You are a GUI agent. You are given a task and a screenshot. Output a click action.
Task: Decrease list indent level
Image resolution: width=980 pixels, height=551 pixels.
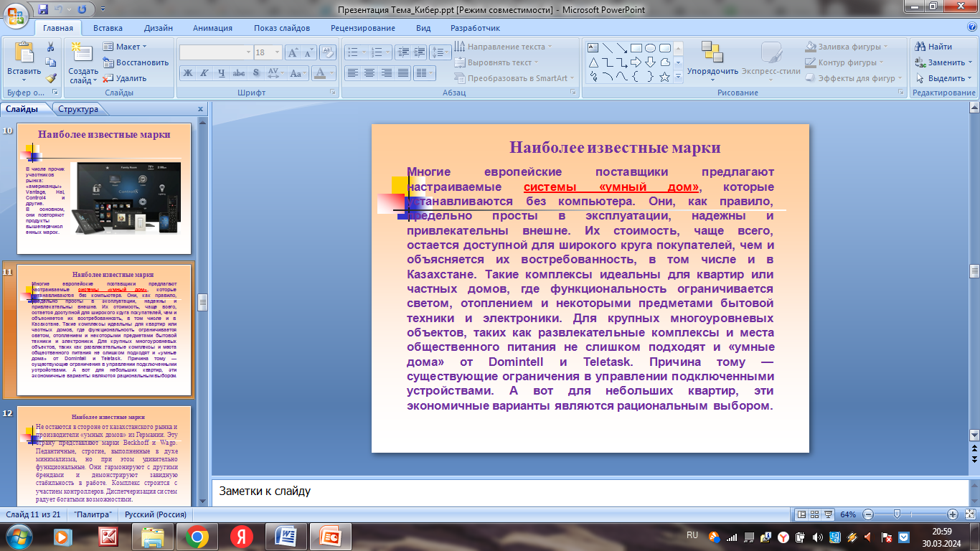tap(402, 52)
